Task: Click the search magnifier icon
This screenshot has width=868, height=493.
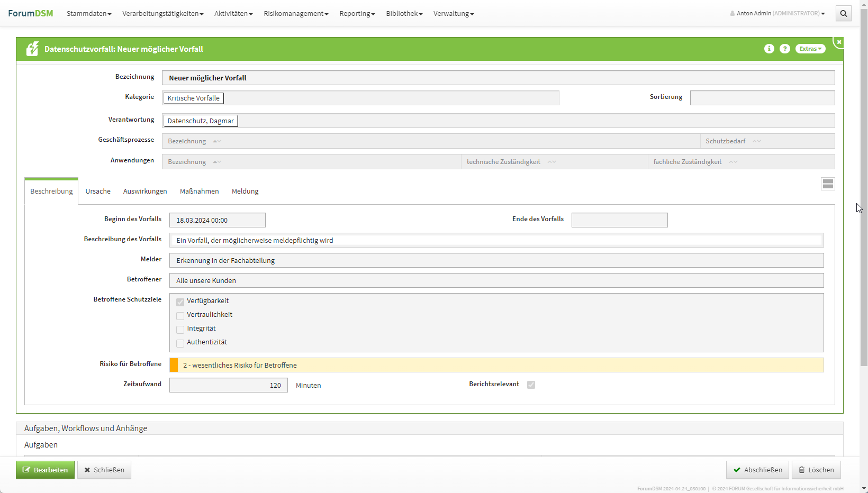Action: click(x=843, y=14)
